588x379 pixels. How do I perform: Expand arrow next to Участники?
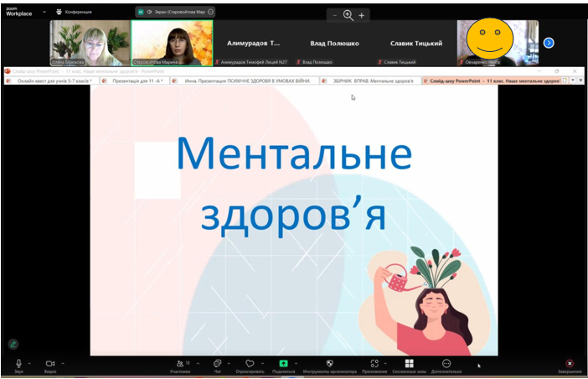tap(198, 363)
